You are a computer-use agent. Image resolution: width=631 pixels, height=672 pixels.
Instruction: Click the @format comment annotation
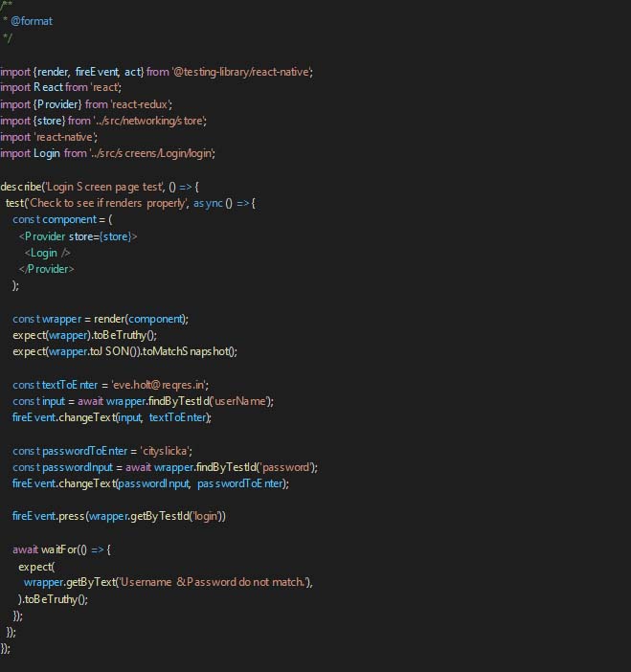(31, 21)
